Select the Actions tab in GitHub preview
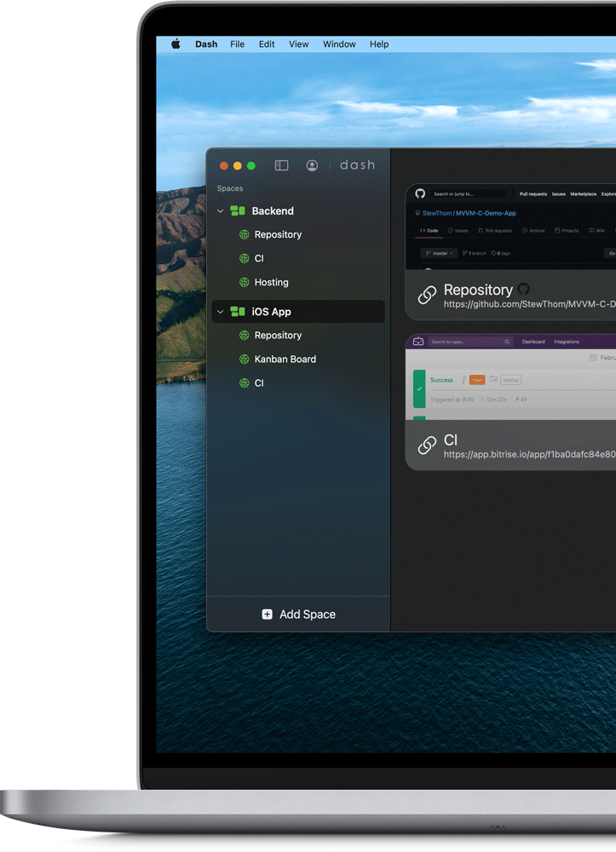The image size is (616, 852). coord(533,231)
